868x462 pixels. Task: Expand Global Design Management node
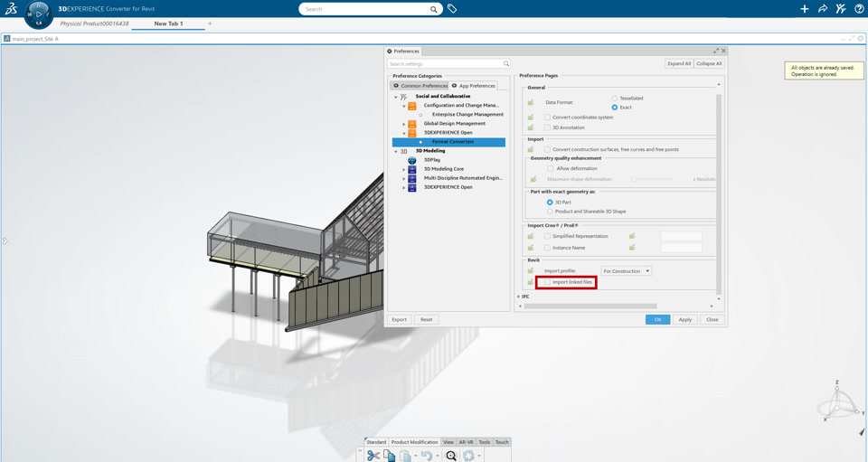pyautogui.click(x=404, y=124)
